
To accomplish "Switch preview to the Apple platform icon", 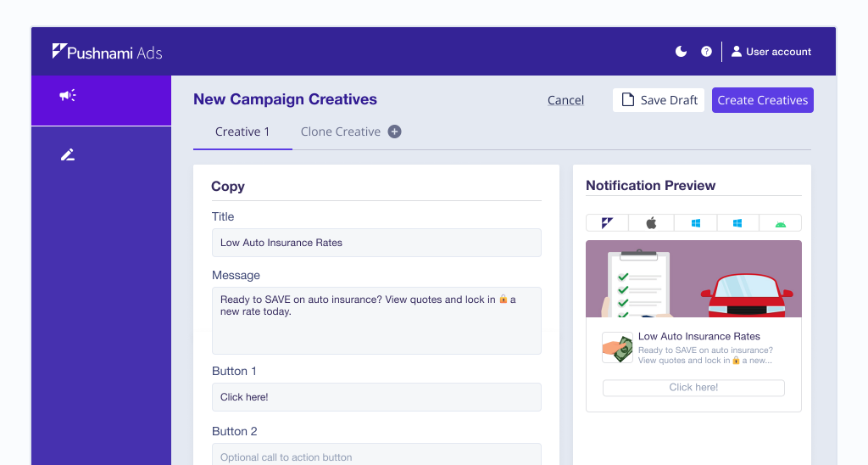I will [651, 223].
